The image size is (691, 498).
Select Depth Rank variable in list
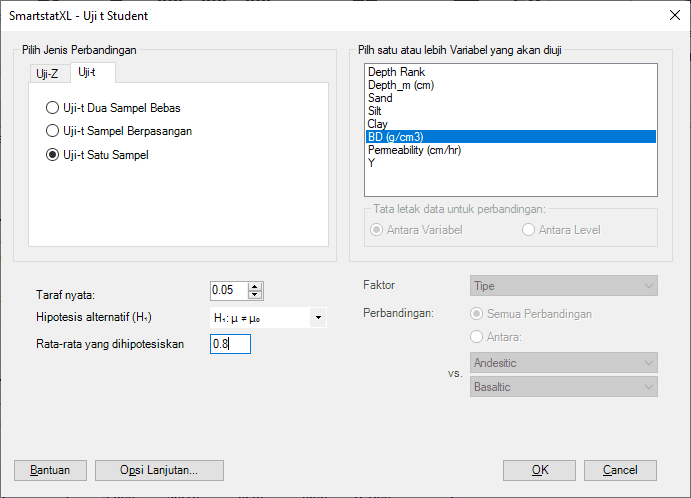(x=396, y=74)
